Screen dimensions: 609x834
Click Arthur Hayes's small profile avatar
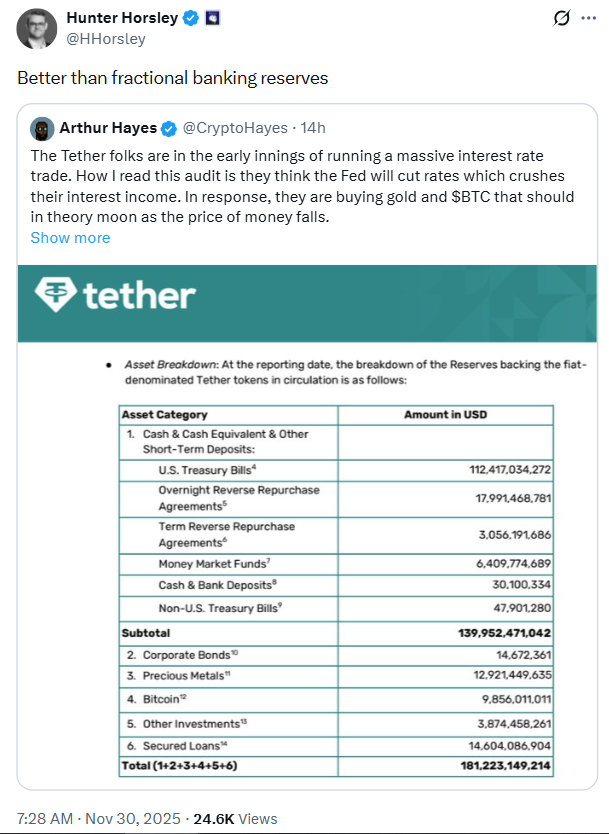(x=42, y=128)
